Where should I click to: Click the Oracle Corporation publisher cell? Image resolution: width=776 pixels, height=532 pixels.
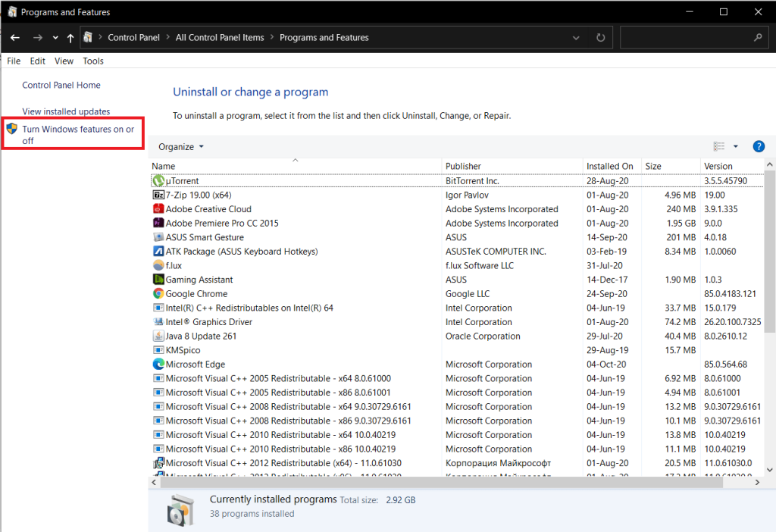483,336
